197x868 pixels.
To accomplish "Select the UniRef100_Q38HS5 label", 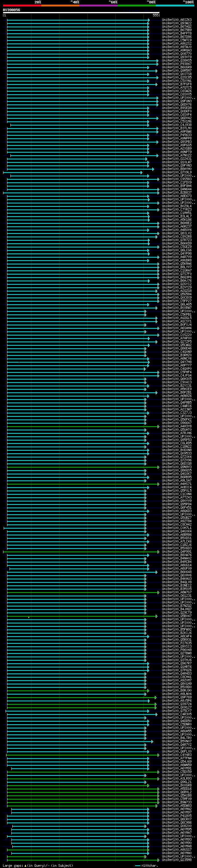I will pos(177,61).
